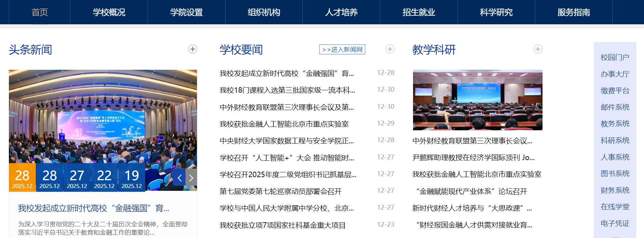Open 校园门户 quick link
Image resolution: width=644 pixels, height=238 pixels.
tap(615, 57)
